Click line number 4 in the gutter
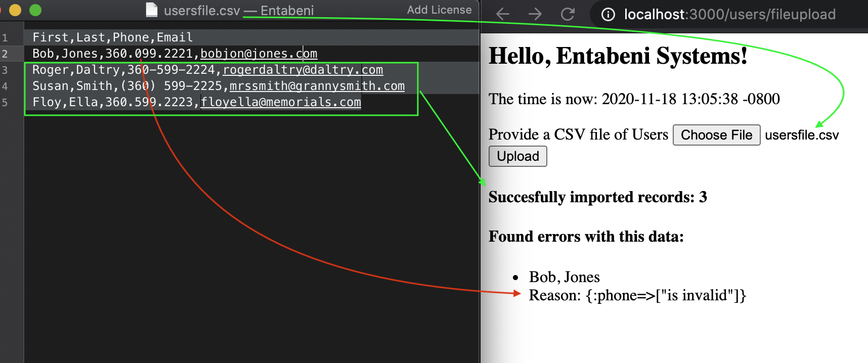This screenshot has width=868, height=363. click(5, 86)
